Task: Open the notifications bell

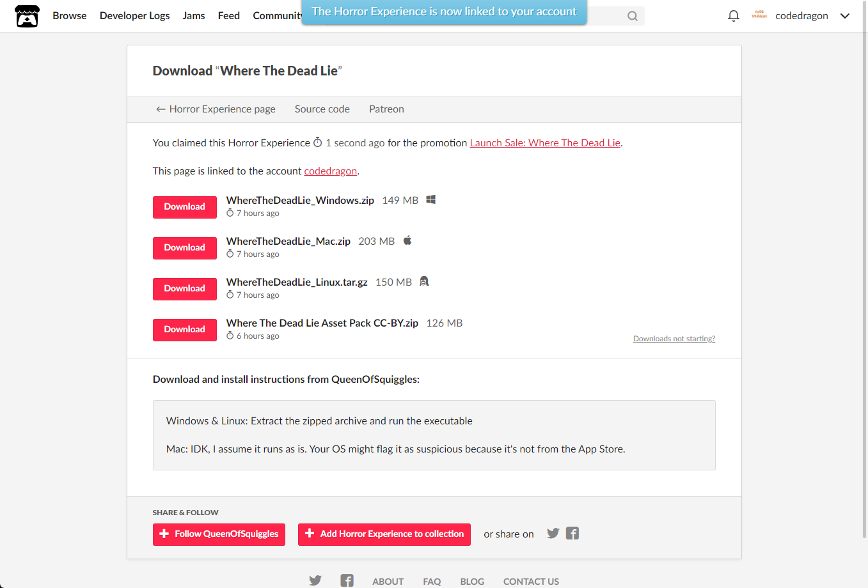Action: coord(734,16)
